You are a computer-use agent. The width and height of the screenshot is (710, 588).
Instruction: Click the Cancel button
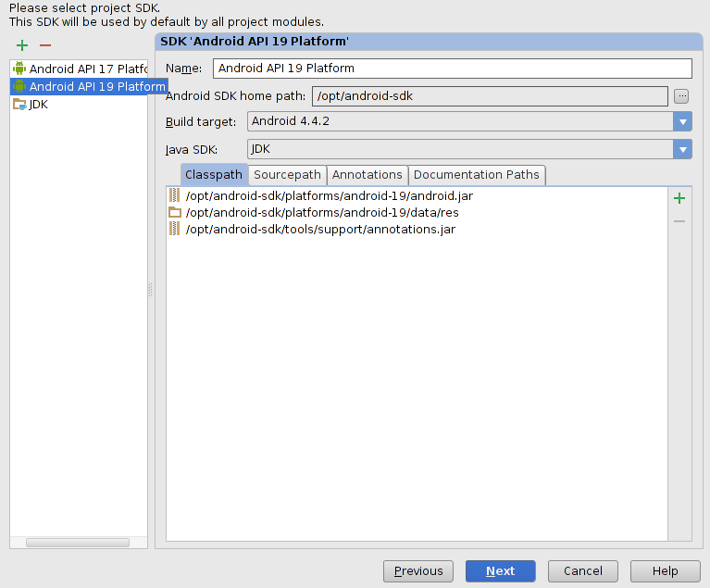(x=583, y=570)
